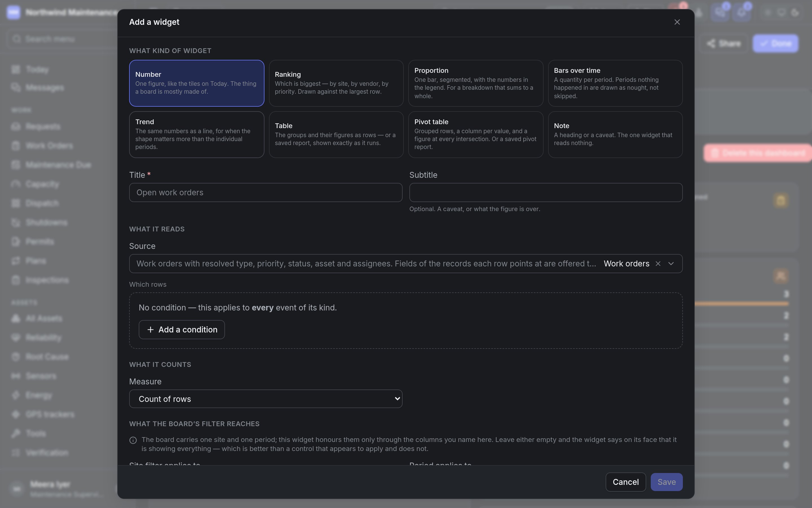812x508 pixels.
Task: Select the Number widget kind
Action: (197, 83)
